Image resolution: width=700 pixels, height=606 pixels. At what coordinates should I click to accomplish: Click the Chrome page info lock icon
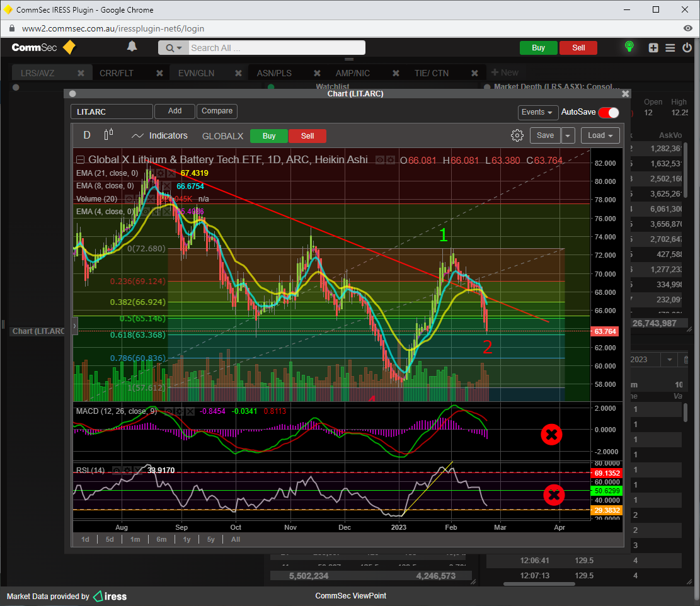click(x=12, y=28)
